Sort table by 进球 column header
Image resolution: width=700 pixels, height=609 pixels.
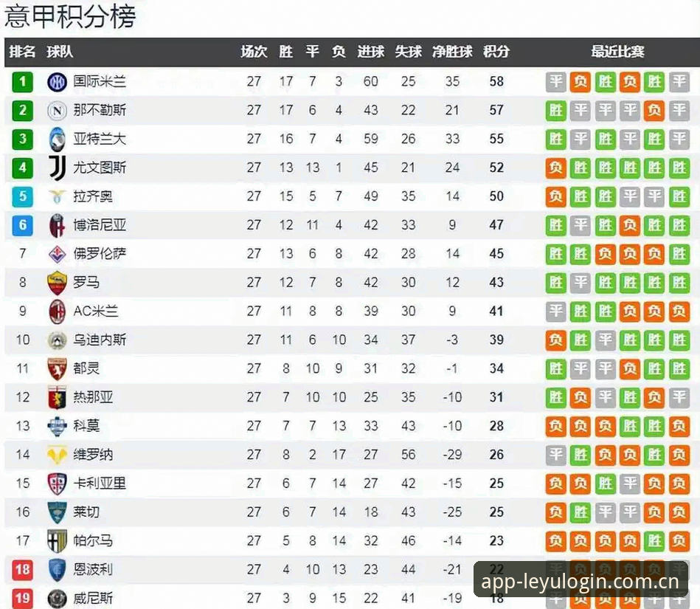(370, 52)
